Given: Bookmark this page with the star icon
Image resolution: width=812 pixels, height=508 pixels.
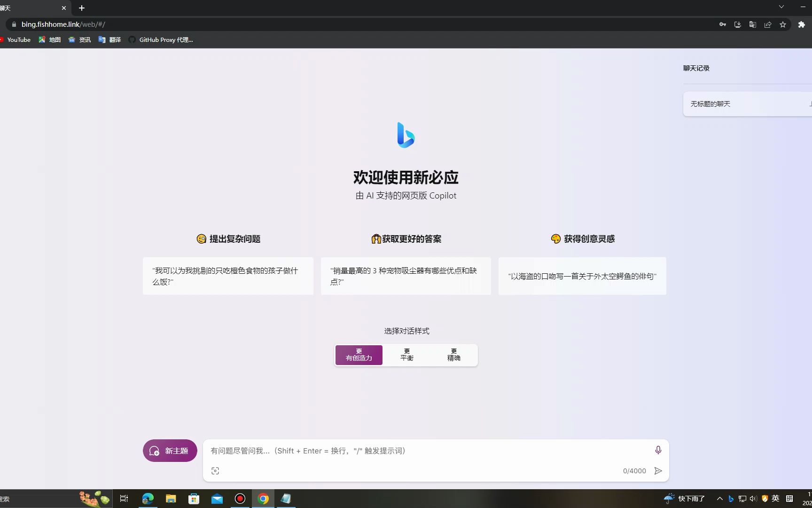Looking at the screenshot, I should coord(783,24).
